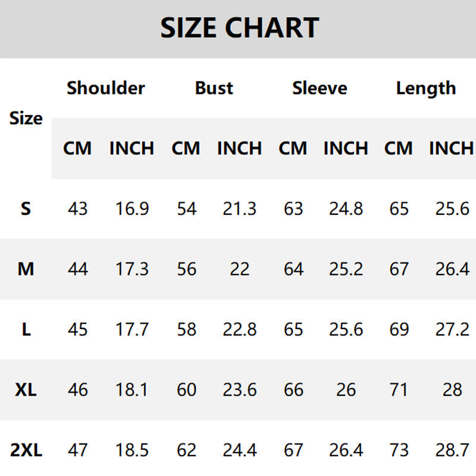Image resolution: width=476 pixels, height=476 pixels.
Task: Select shoulder value 16.9 for size S
Action: coord(131,209)
